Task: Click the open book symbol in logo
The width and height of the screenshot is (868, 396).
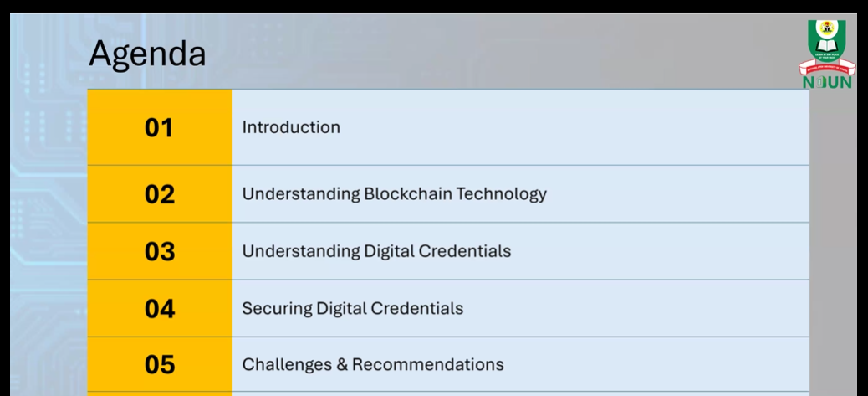Action: (826, 46)
